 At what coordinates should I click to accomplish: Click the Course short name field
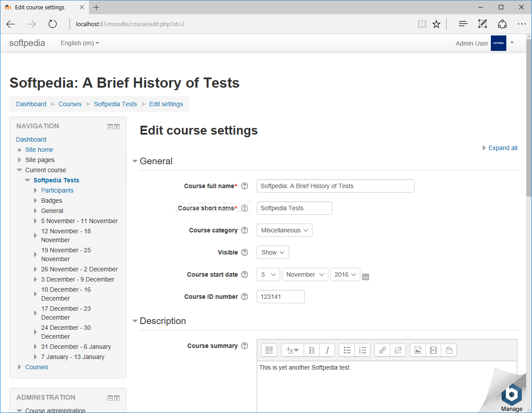click(x=294, y=208)
